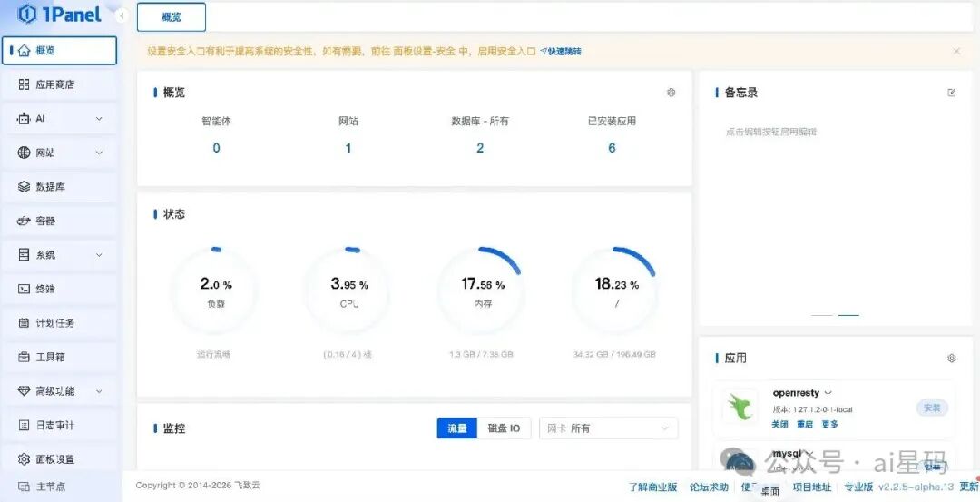Viewport: 980px width, 502px height.
Task: Click the 已安装应用 count 6
Action: coord(612,148)
